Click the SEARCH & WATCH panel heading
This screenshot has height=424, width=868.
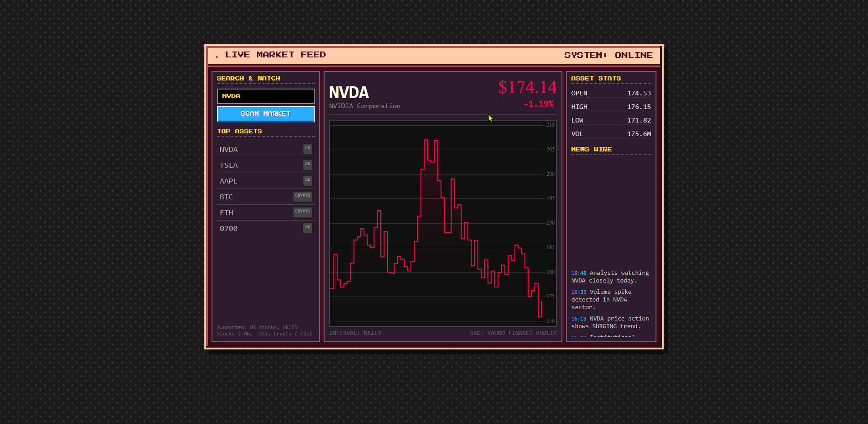[x=249, y=78]
